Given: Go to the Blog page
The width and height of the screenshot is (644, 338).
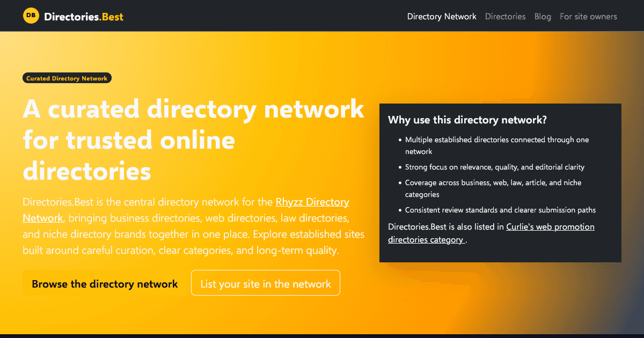Looking at the screenshot, I should (543, 17).
